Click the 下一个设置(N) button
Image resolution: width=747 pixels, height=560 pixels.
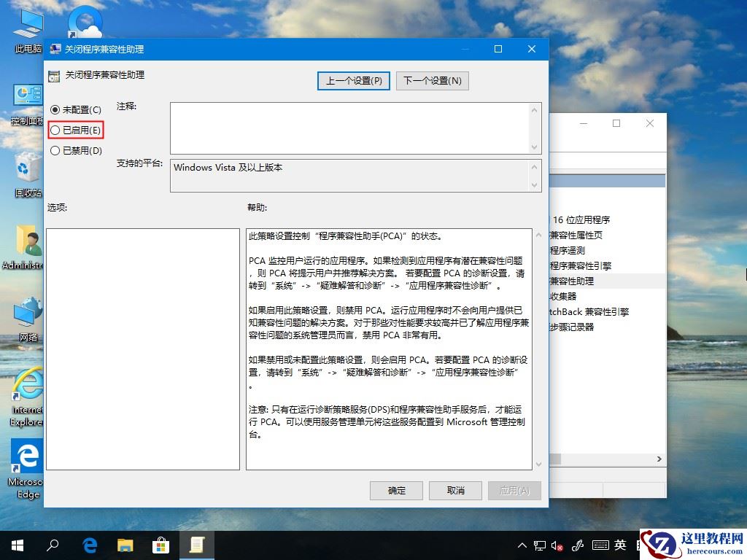tap(433, 80)
